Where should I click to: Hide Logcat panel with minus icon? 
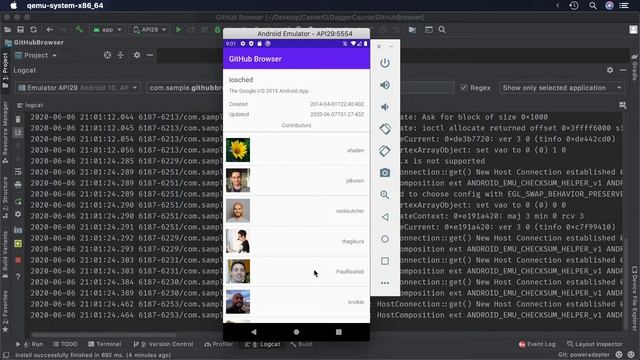pos(623,70)
